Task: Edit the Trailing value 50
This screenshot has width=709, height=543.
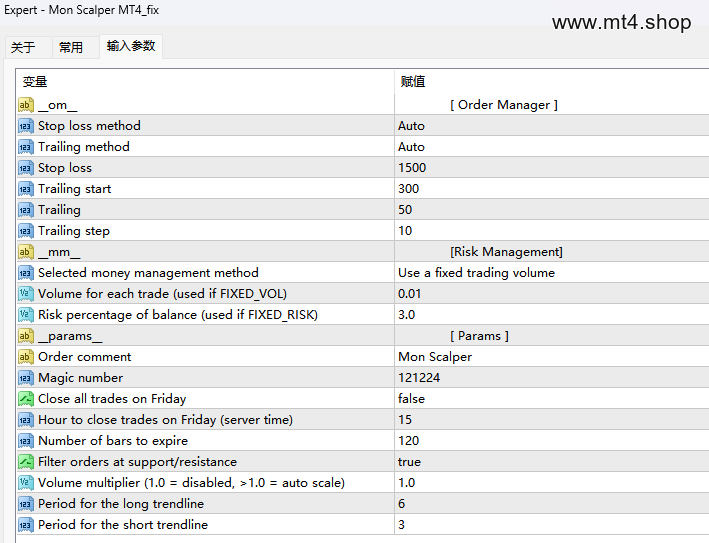Action: point(552,210)
